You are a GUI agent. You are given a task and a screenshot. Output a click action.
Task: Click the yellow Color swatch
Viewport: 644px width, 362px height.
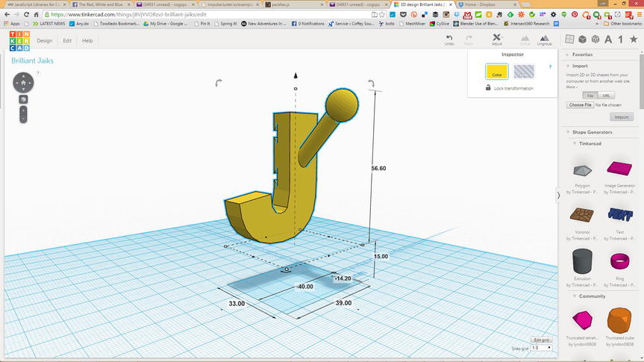[497, 72]
